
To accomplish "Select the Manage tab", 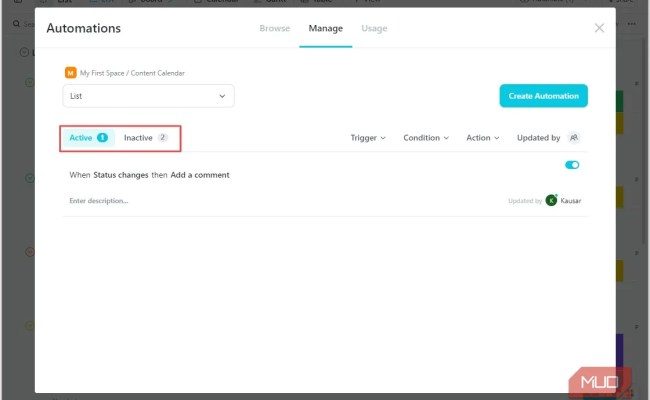I will (x=325, y=28).
